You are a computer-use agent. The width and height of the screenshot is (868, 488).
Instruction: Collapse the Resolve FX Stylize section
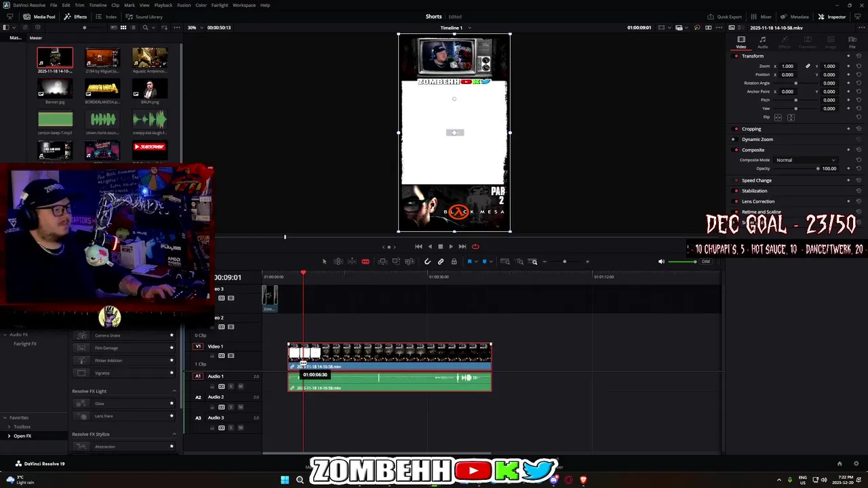tap(174, 434)
